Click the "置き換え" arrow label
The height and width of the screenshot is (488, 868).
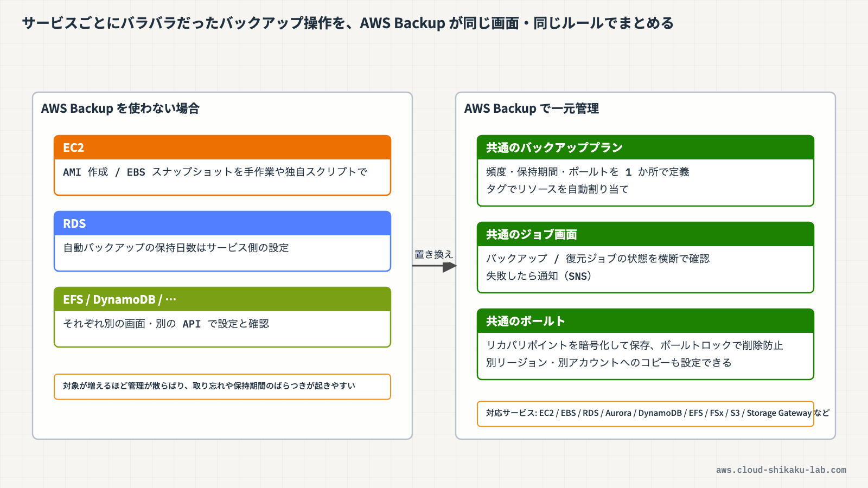433,254
